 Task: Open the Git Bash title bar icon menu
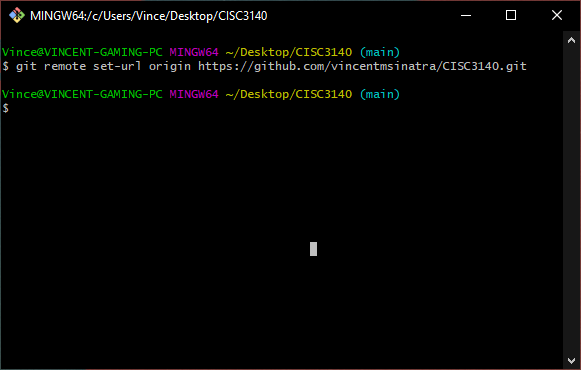click(x=17, y=16)
